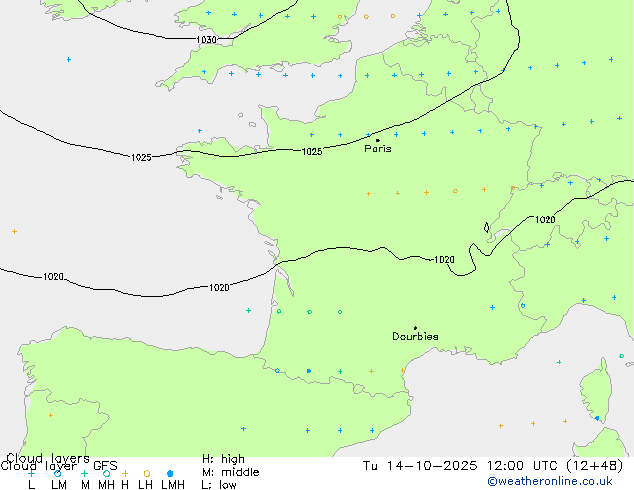Click the green circle marker east of Corsica
The image size is (634, 490).
click(x=621, y=356)
